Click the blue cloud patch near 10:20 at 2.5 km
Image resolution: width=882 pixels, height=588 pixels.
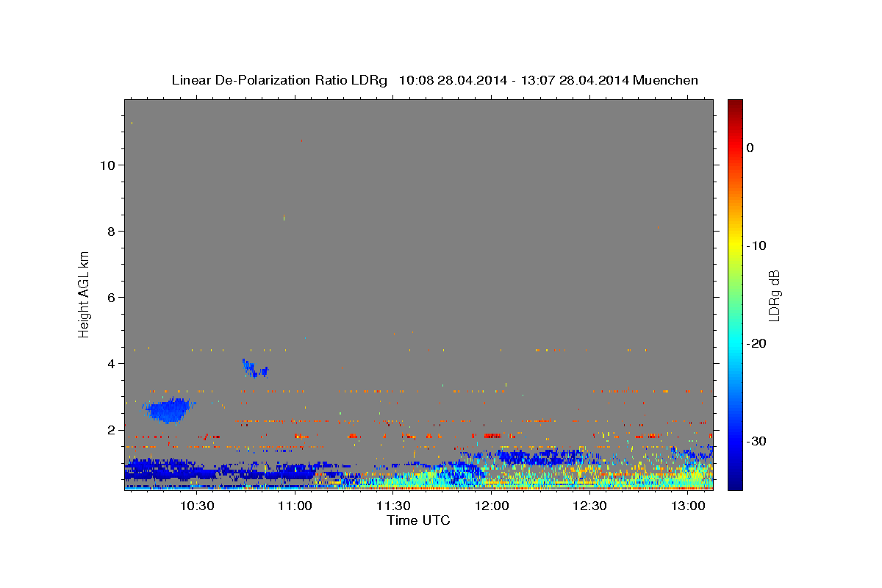[x=169, y=410]
